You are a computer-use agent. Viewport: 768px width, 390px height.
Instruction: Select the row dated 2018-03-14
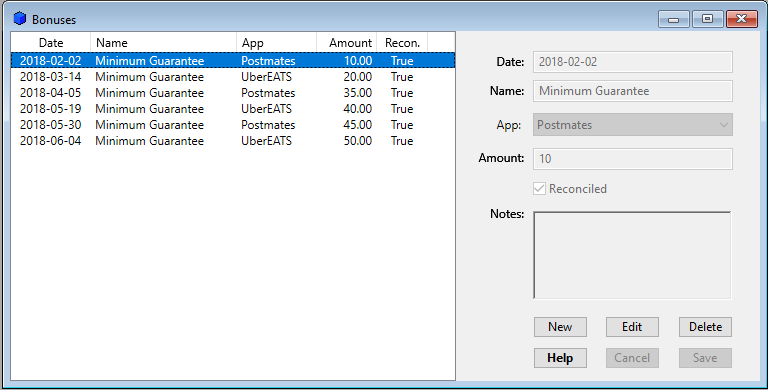[233, 77]
